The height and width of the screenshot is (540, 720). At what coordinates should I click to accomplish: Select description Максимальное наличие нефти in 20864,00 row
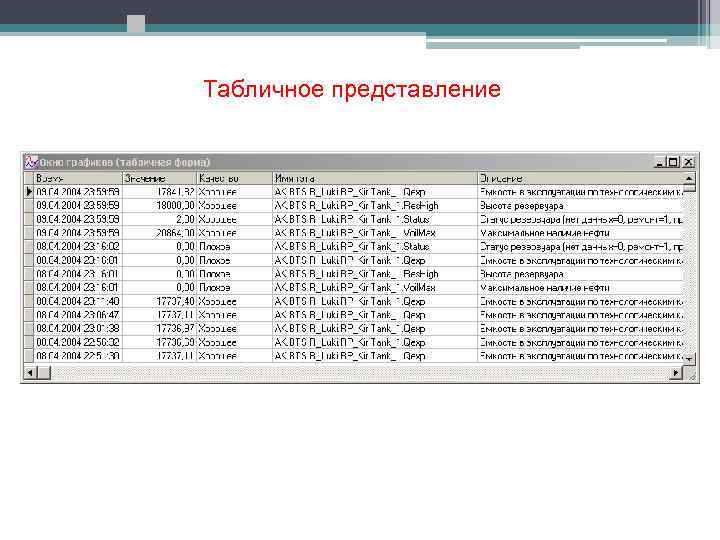[581, 233]
